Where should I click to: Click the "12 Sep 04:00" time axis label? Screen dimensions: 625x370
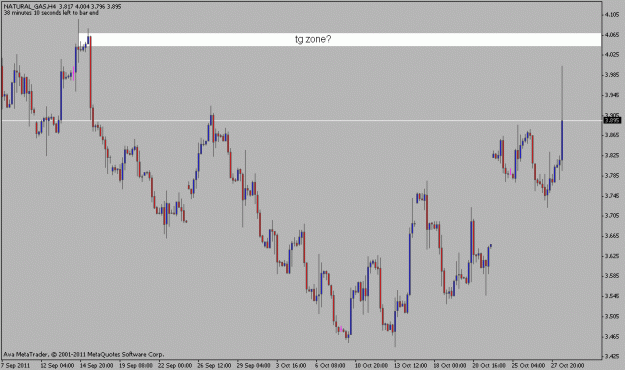pos(57,365)
